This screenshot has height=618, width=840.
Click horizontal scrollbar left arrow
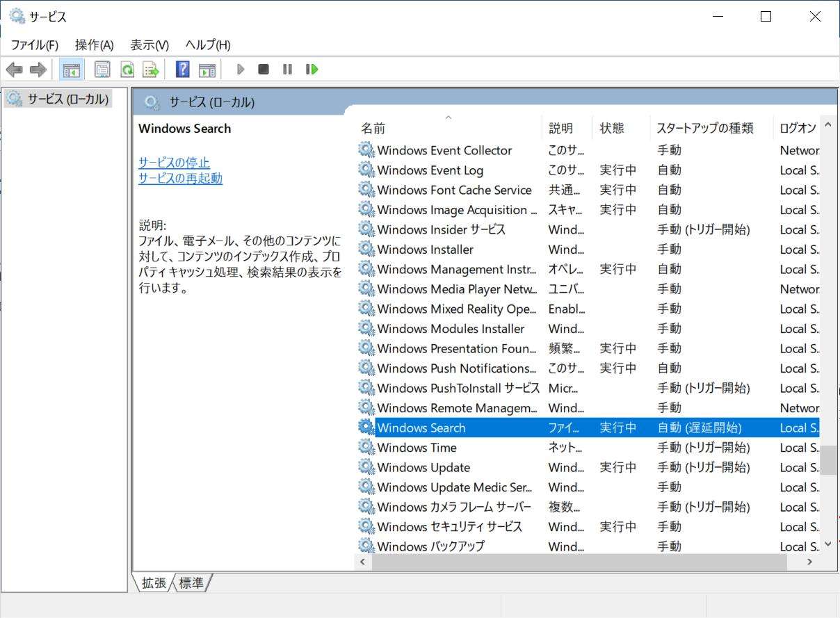pyautogui.click(x=362, y=562)
